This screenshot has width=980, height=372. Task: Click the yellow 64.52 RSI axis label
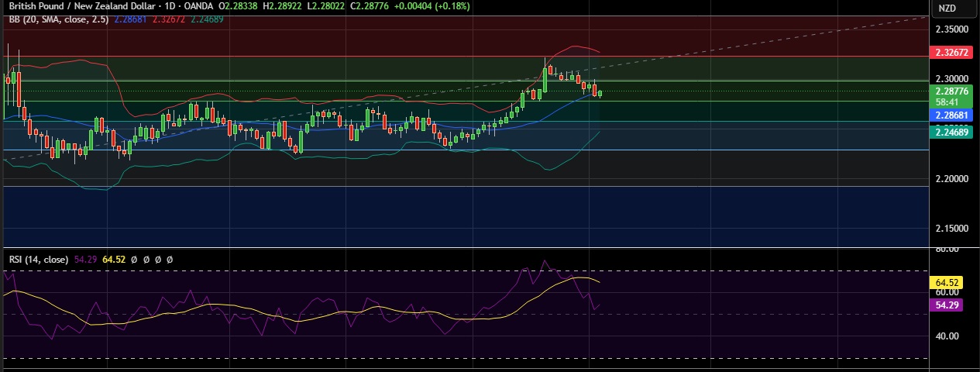click(x=949, y=283)
